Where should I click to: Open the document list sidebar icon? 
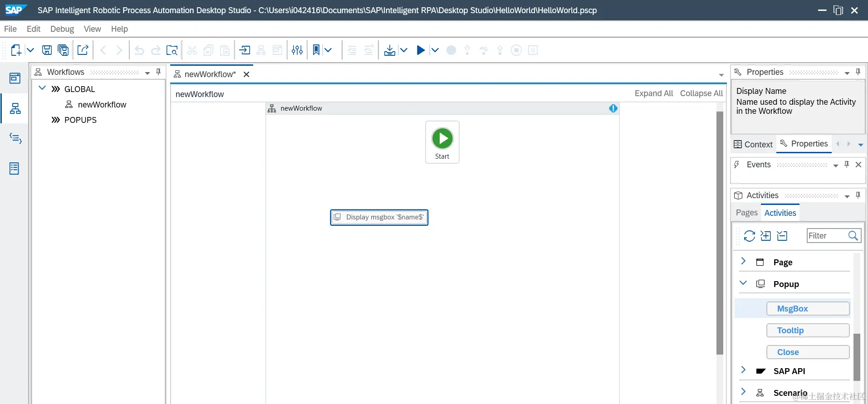[15, 169]
